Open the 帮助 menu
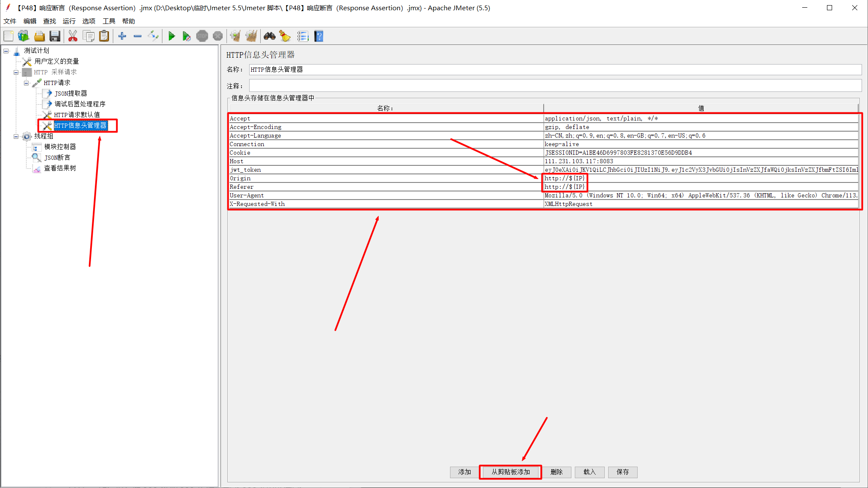 click(129, 21)
